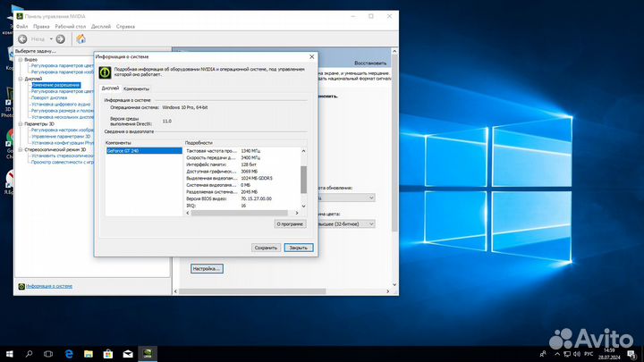Click Восстановить in the main window header

coord(370,63)
